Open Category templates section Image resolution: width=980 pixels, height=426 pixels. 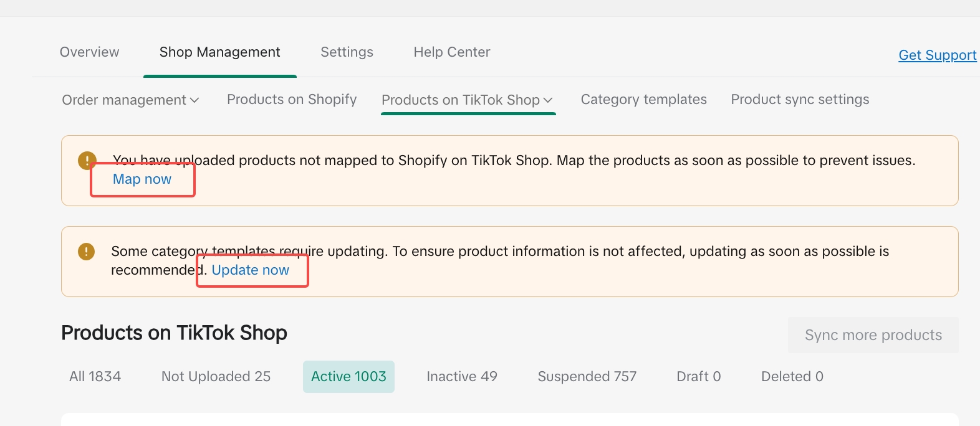pos(643,100)
